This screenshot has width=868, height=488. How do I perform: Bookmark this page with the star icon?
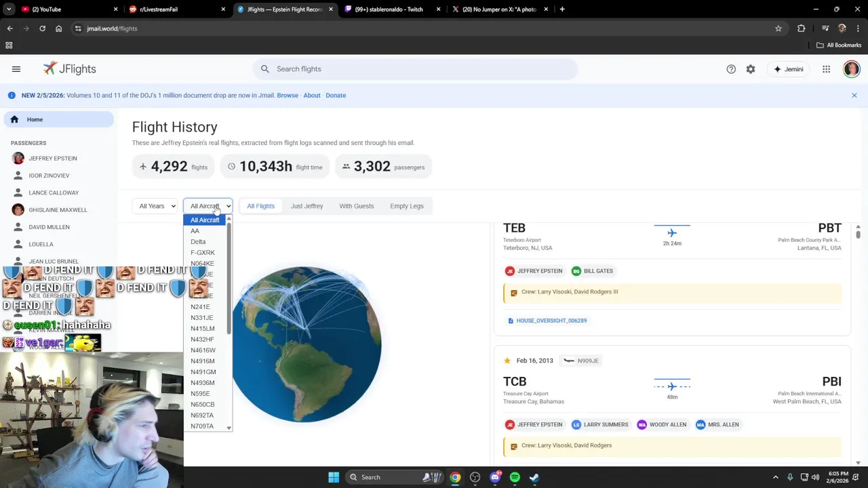pos(778,28)
